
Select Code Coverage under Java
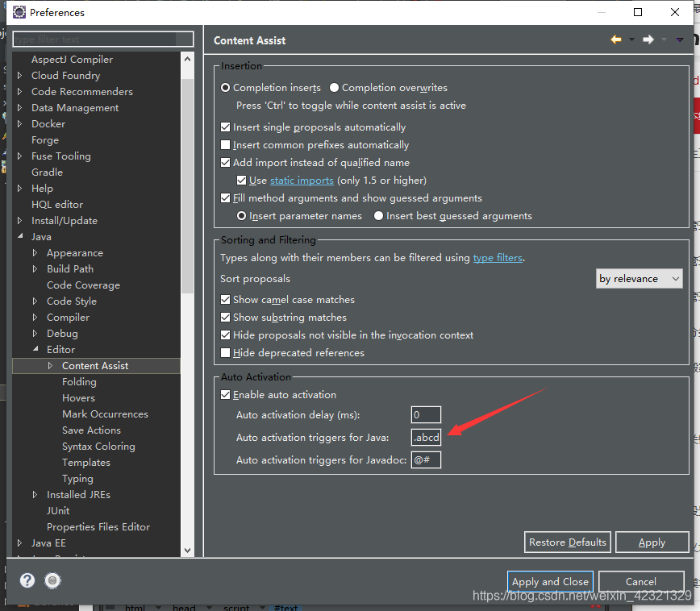click(84, 285)
